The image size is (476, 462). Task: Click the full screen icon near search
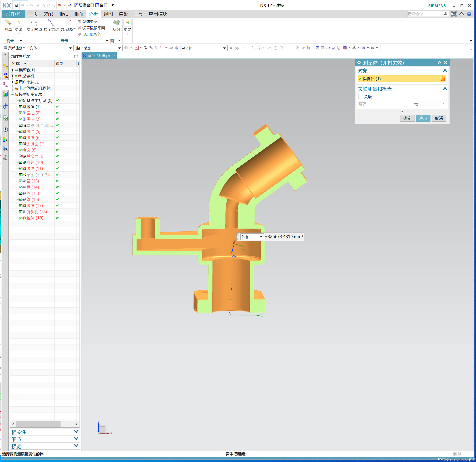454,14
